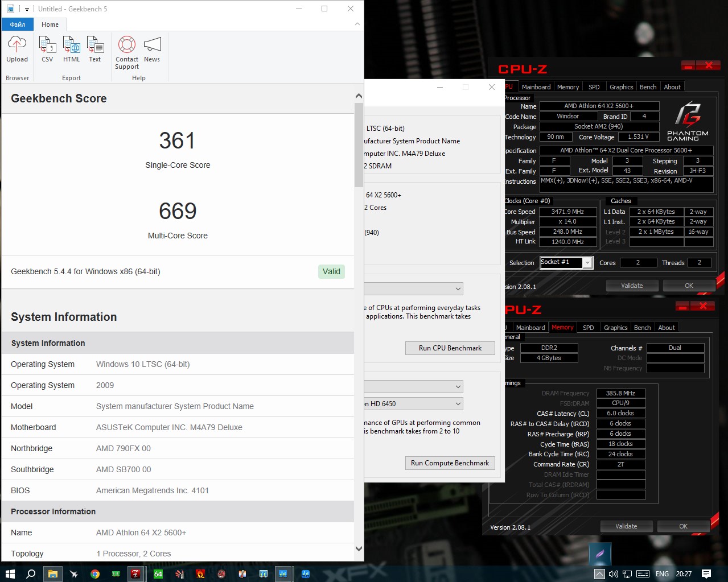Open the Socket #1 selection dropdown
Viewport: 728px width, 582px height.
pos(566,262)
